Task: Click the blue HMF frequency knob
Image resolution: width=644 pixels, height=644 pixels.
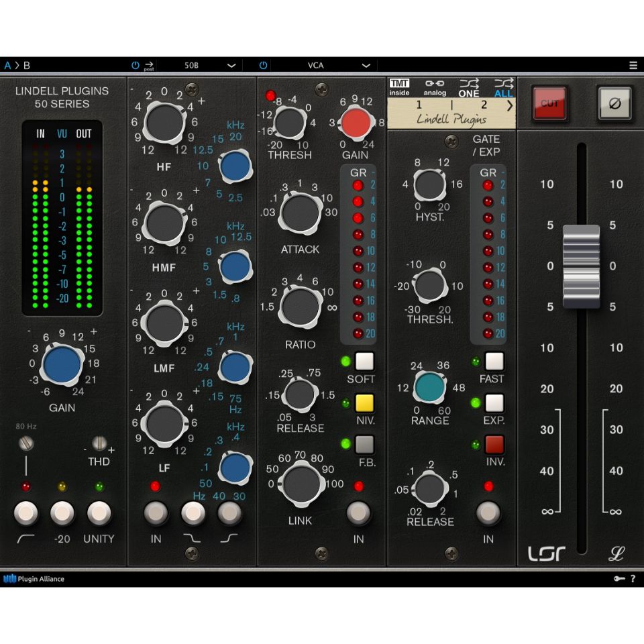Action: pyautogui.click(x=235, y=266)
